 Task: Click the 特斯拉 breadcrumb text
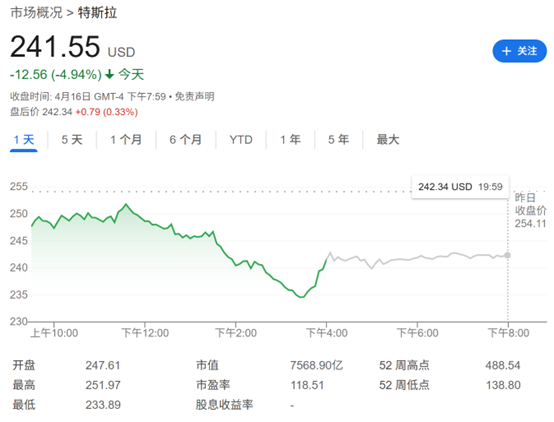click(97, 13)
